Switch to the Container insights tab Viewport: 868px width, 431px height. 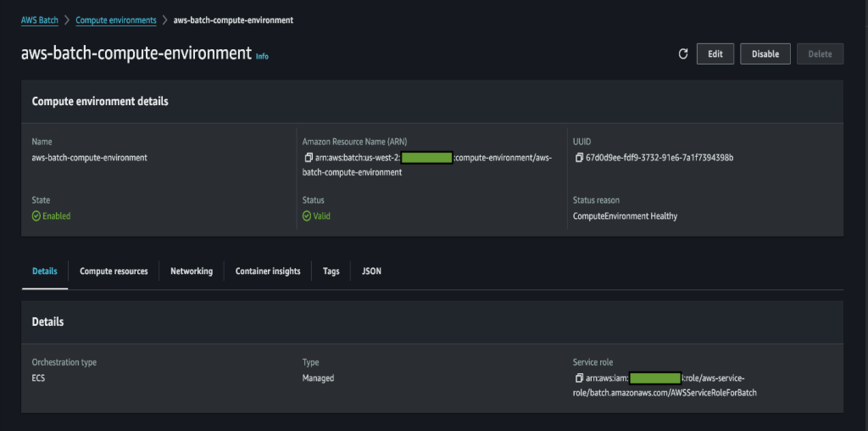click(268, 271)
